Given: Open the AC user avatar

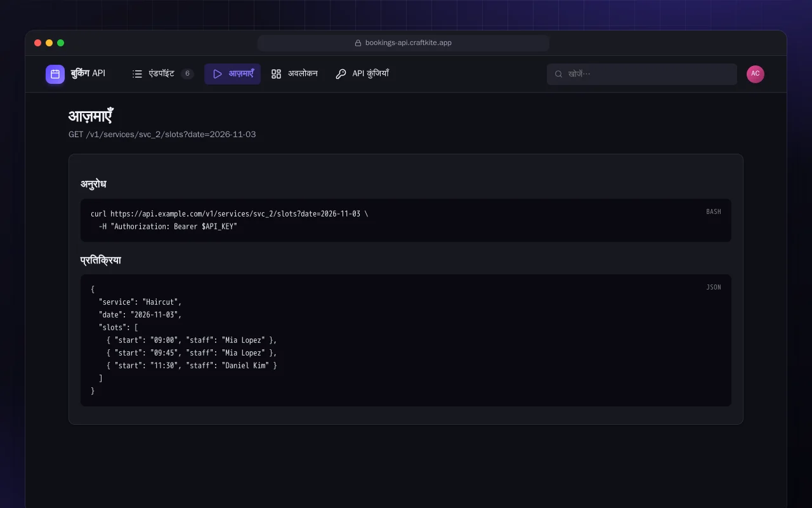Looking at the screenshot, I should (x=756, y=74).
